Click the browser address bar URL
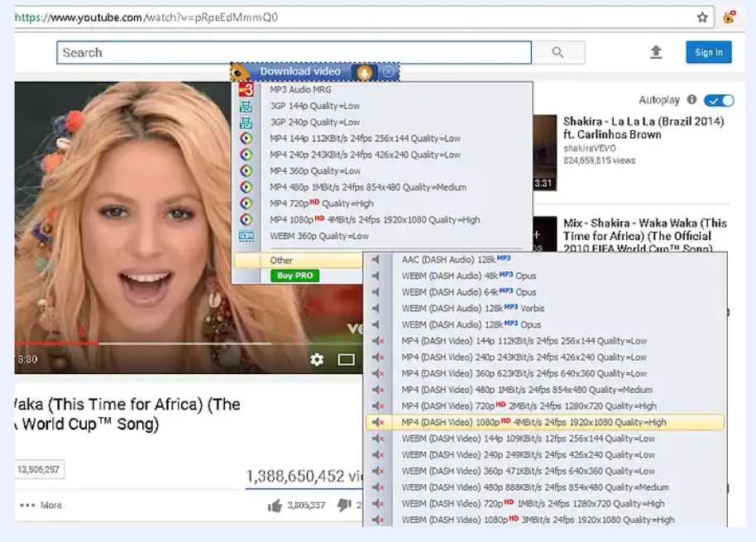 146,17
